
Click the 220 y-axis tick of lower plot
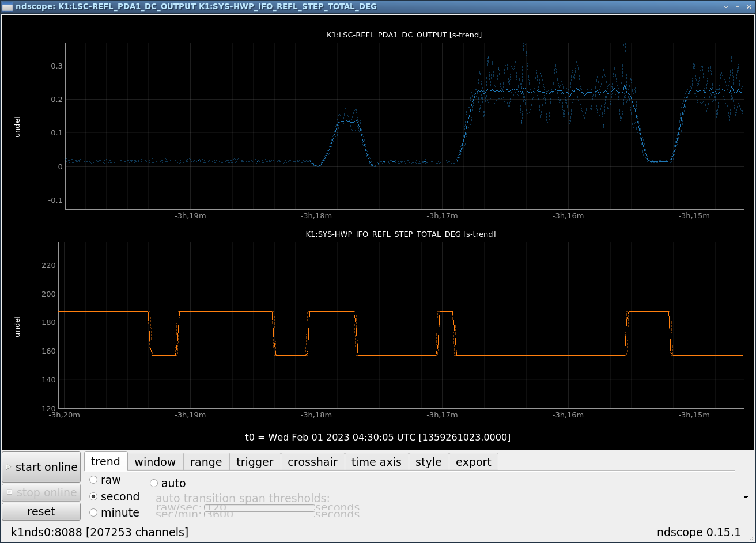pos(49,265)
